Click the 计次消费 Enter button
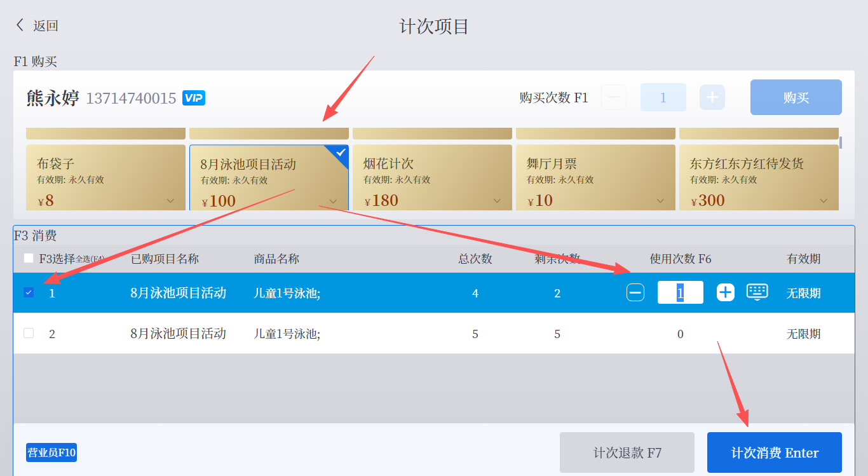The width and height of the screenshot is (868, 476). [x=775, y=452]
